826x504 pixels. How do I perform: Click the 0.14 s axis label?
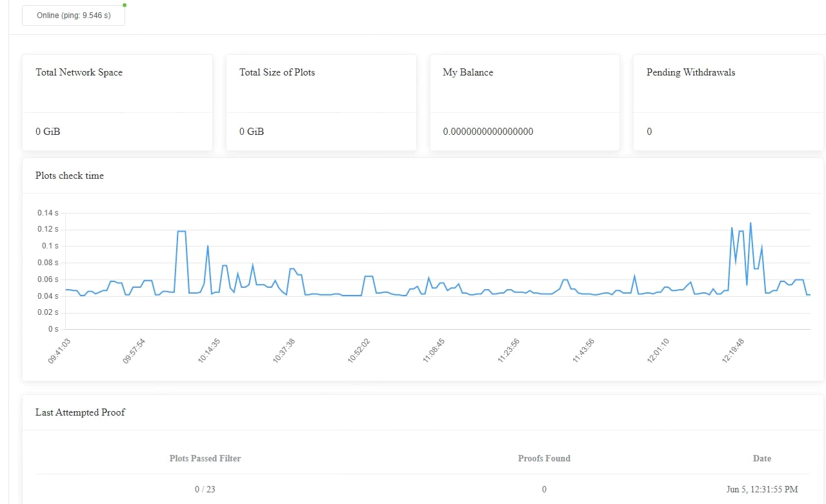tap(48, 213)
